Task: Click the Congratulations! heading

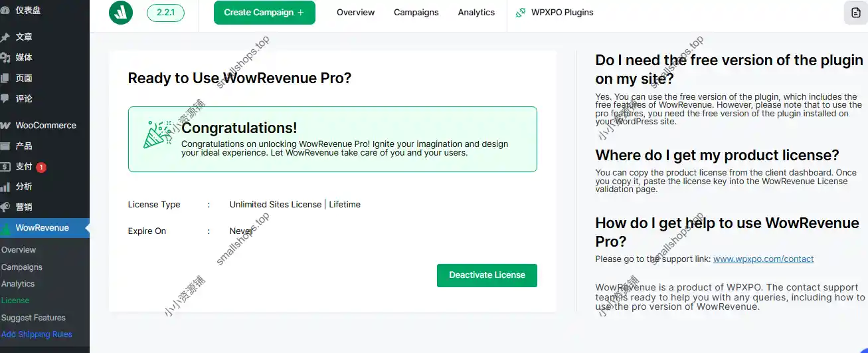Action: (x=239, y=128)
